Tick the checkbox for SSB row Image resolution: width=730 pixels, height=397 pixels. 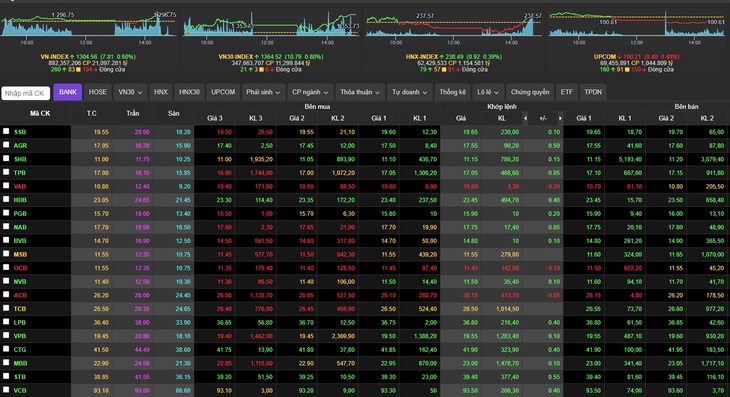tap(6, 131)
